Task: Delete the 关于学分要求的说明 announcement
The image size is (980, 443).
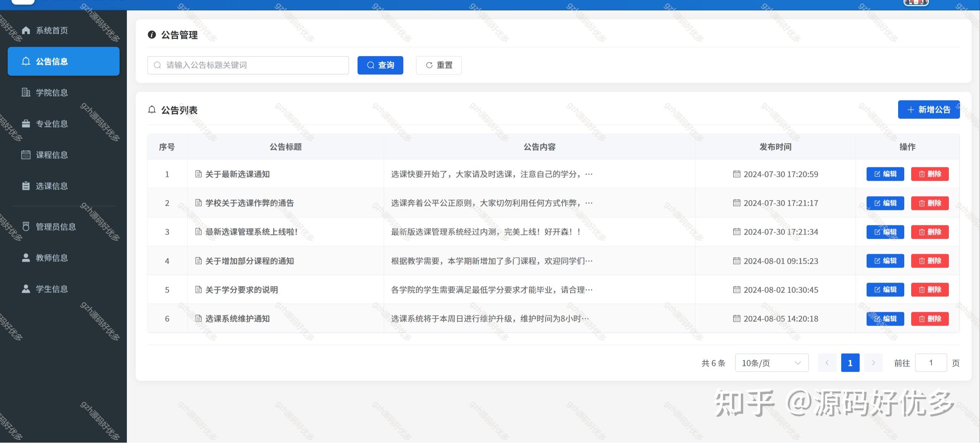Action: [x=930, y=290]
